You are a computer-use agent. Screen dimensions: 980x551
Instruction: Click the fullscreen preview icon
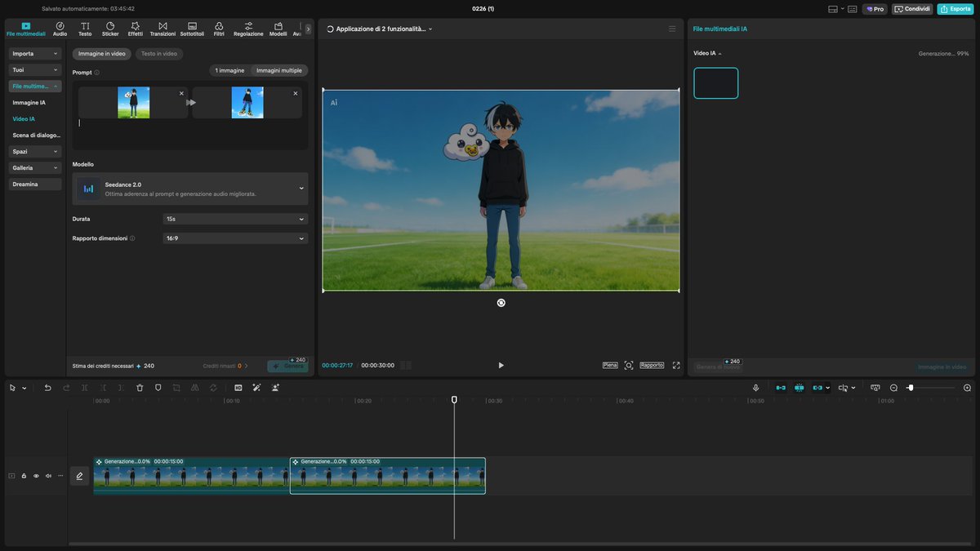click(x=676, y=366)
